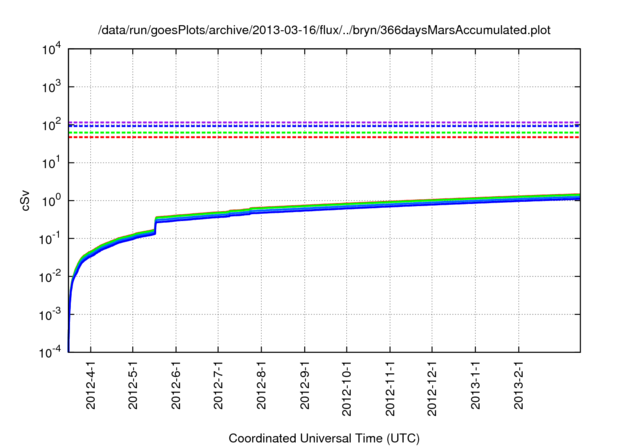Click the purple dashed limit line
This screenshot has width=640, height=448.
(324, 122)
